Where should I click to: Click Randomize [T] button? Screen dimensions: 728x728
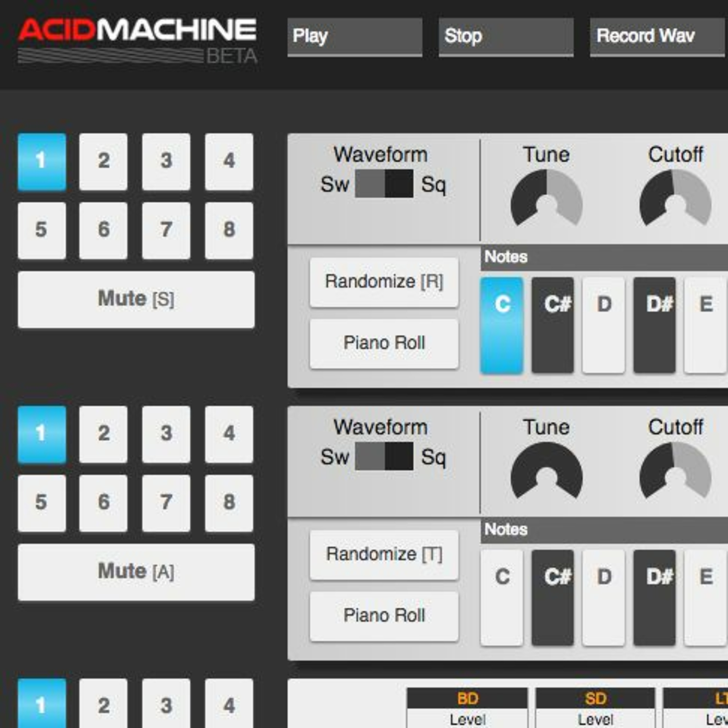point(384,555)
